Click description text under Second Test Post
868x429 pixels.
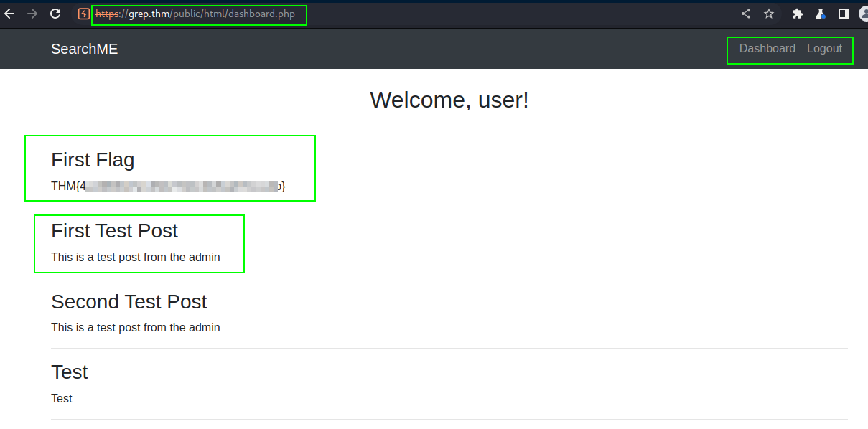click(x=136, y=328)
